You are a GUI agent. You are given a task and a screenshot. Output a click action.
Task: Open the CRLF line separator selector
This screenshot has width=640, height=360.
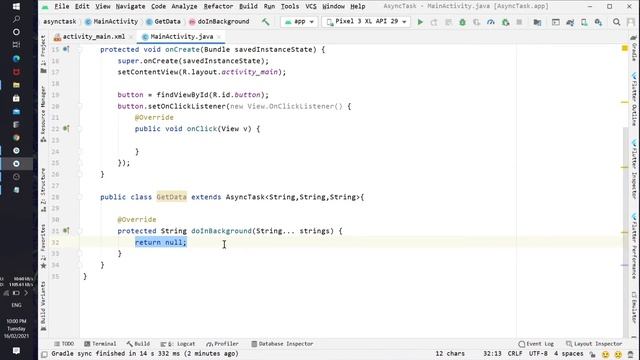(x=515, y=353)
